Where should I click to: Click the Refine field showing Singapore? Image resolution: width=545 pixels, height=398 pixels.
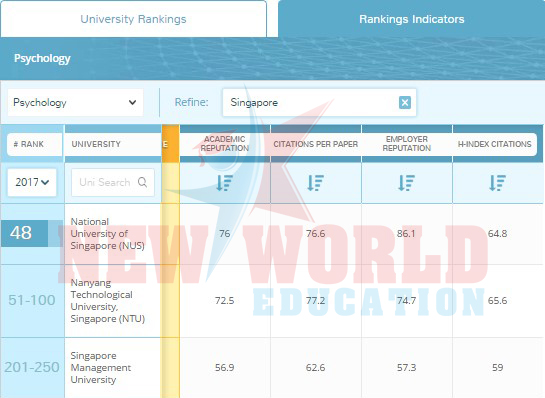pos(319,103)
